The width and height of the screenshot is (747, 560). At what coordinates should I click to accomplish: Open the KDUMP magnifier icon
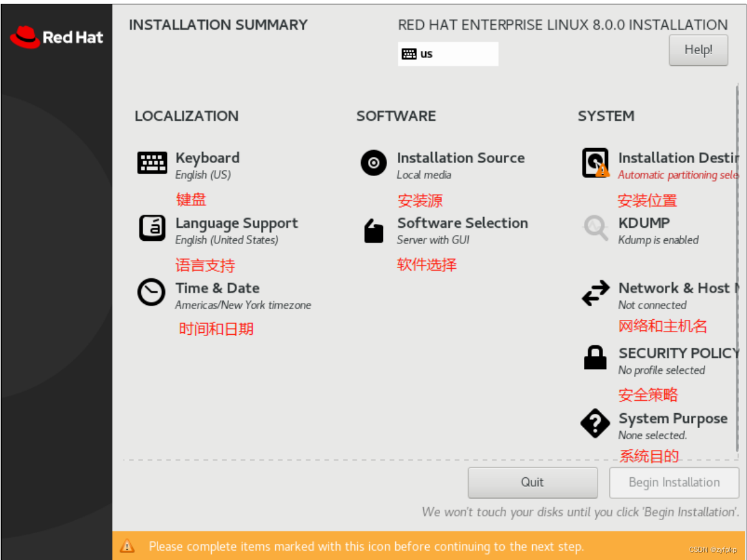click(x=595, y=228)
